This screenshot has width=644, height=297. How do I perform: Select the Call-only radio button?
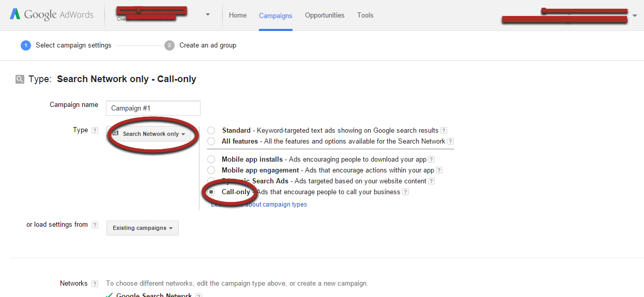[x=211, y=192]
